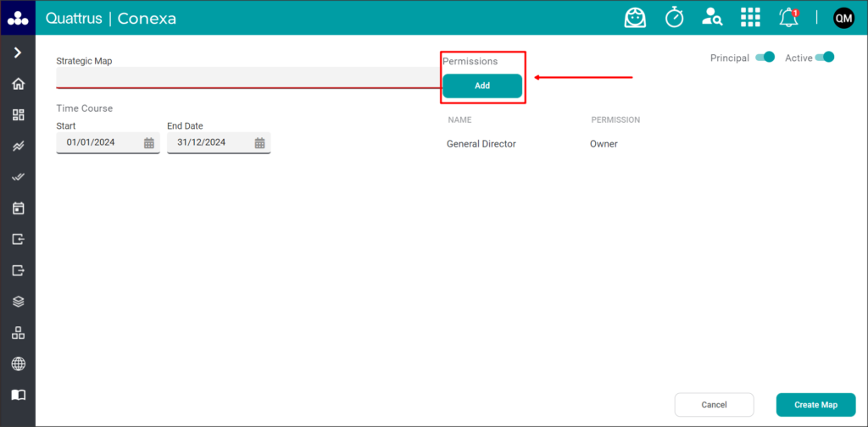Open the Home icon in the sidebar
This screenshot has width=868, height=427.
pyautogui.click(x=19, y=84)
